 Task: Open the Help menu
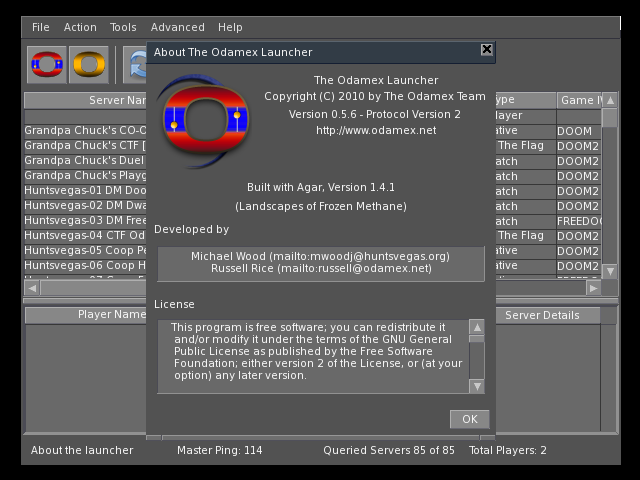(x=230, y=27)
